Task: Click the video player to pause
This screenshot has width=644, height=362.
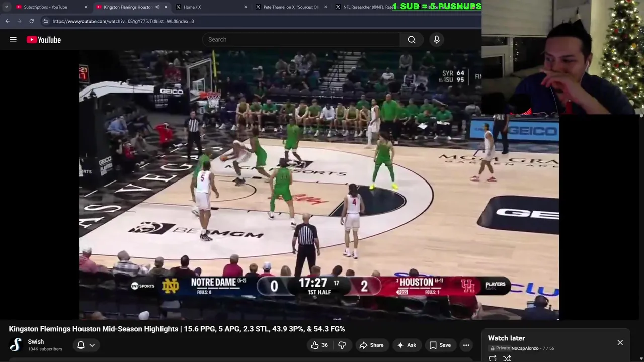Action: [x=319, y=185]
